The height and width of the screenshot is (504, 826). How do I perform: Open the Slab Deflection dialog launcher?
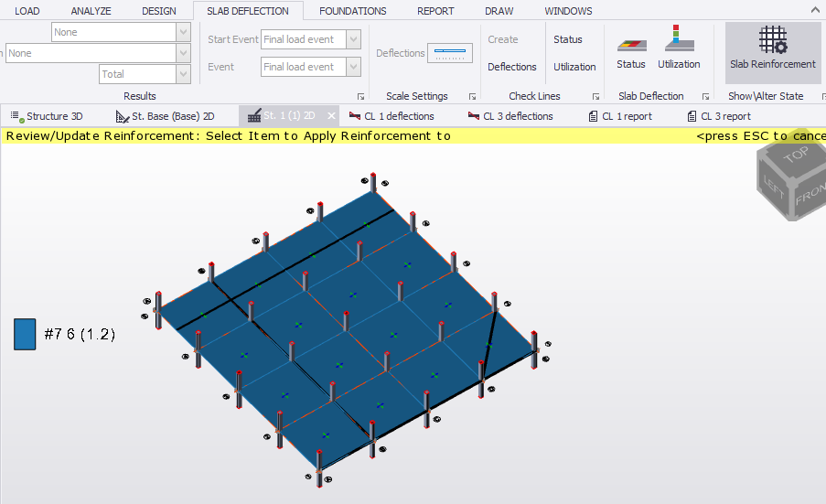(x=705, y=96)
